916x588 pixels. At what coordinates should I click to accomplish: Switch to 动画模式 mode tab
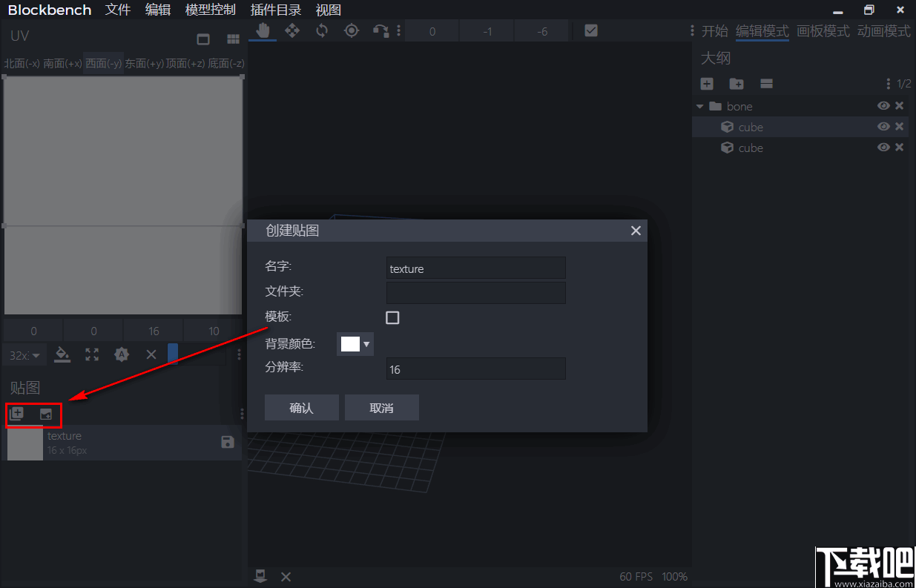click(x=883, y=31)
